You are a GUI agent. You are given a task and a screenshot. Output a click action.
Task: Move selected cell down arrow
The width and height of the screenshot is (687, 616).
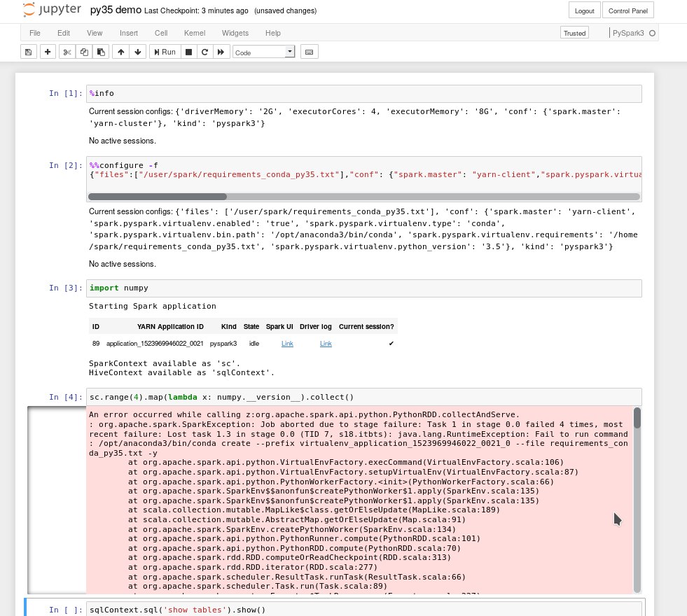tap(138, 52)
